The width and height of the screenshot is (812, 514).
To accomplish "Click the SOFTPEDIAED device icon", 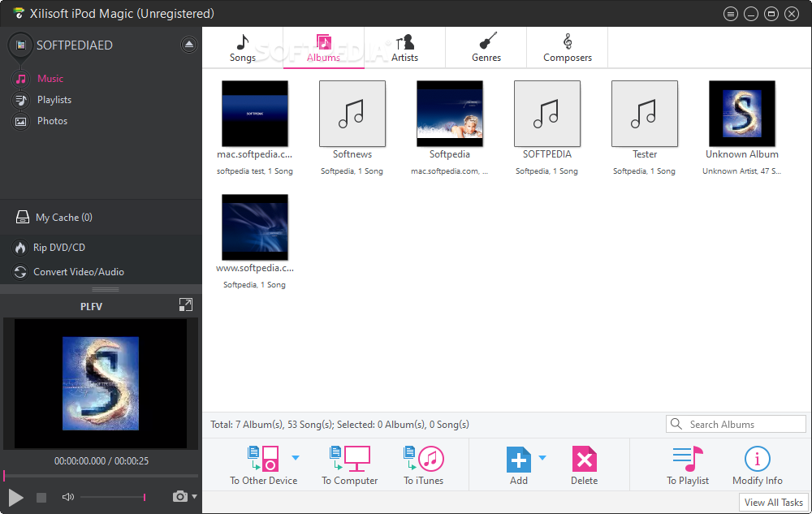I will point(21,45).
